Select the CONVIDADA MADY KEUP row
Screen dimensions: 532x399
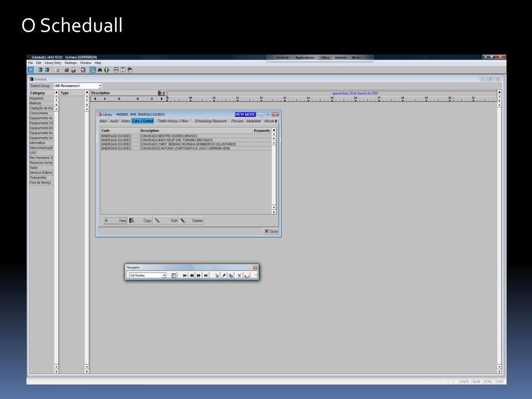(x=186, y=140)
